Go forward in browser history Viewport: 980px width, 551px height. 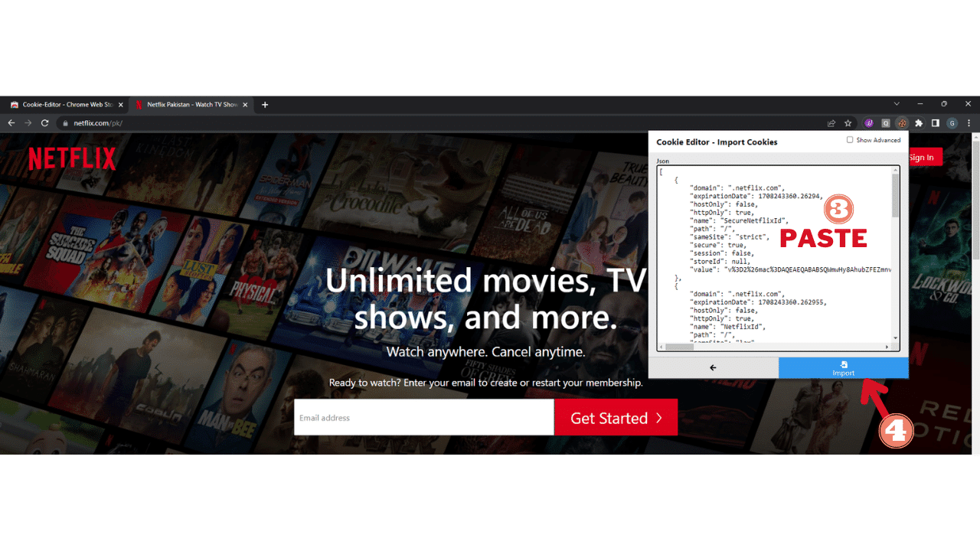point(28,123)
